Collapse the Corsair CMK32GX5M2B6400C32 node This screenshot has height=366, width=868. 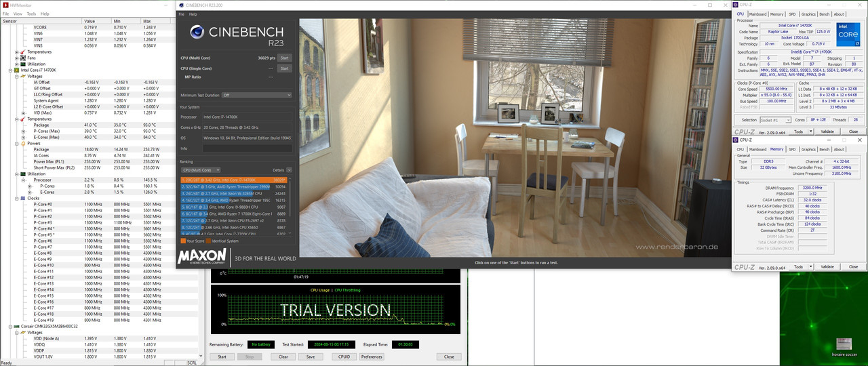point(11,326)
